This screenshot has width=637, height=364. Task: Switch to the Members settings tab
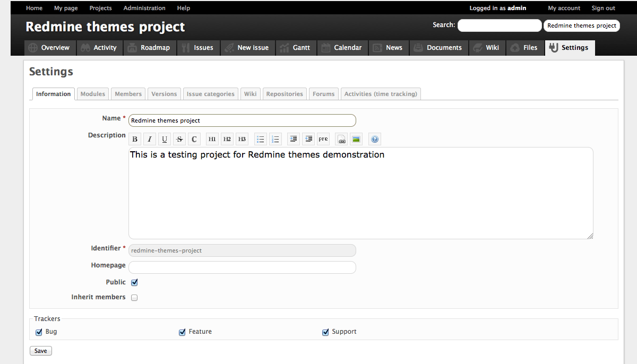point(128,94)
